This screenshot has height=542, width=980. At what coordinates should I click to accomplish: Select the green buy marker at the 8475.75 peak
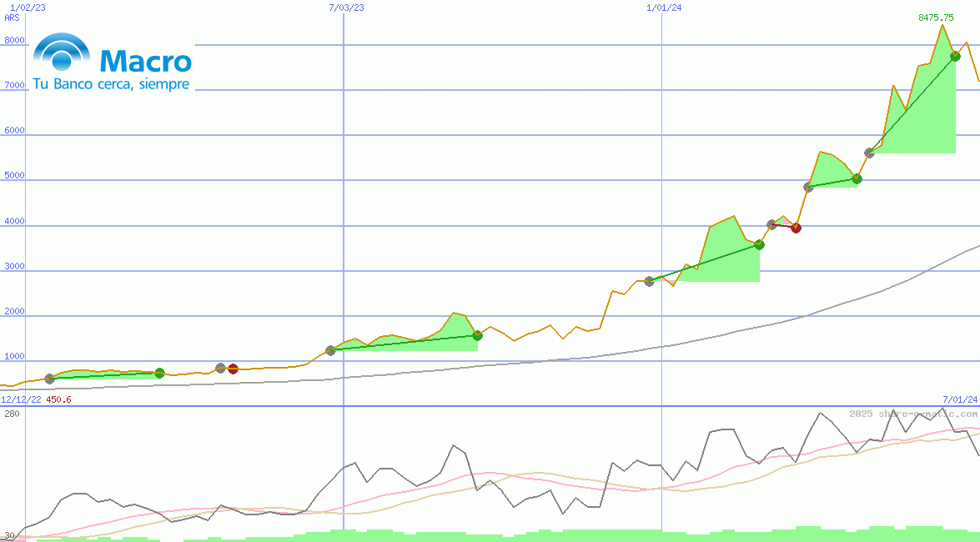point(954,57)
